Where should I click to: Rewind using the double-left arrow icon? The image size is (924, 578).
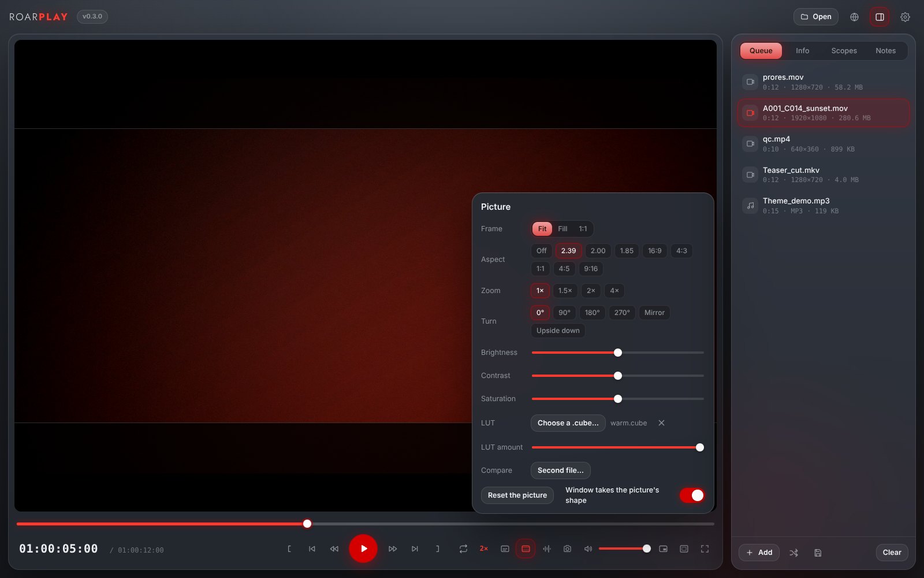coord(334,549)
